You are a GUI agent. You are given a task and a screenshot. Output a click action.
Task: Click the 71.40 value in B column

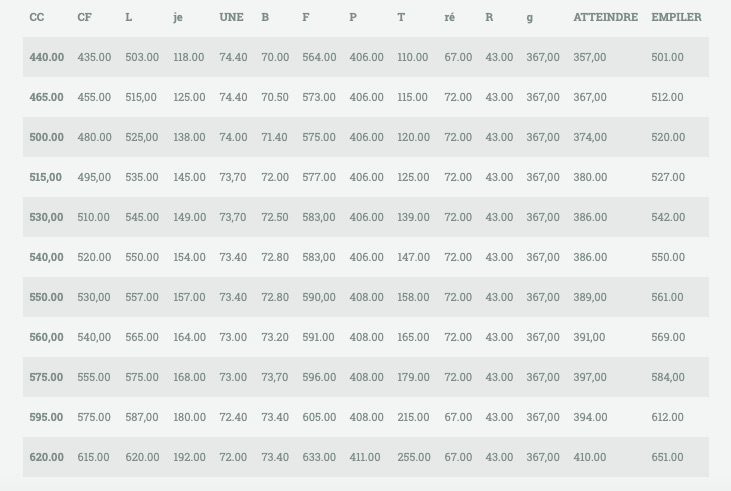tap(275, 137)
